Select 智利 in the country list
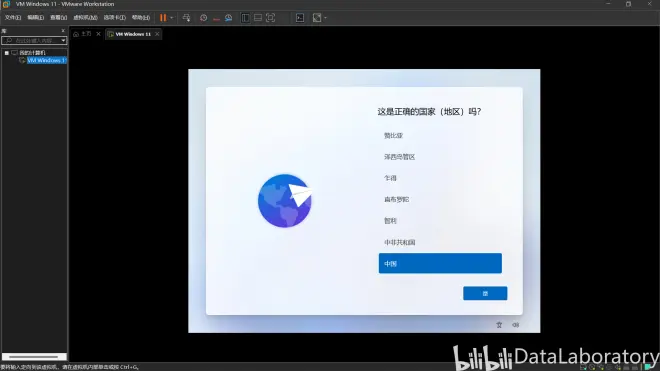The height and width of the screenshot is (371, 660). [440, 221]
